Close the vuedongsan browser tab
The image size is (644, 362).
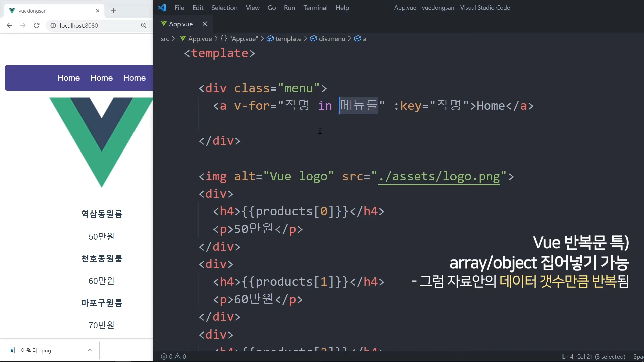tap(98, 11)
